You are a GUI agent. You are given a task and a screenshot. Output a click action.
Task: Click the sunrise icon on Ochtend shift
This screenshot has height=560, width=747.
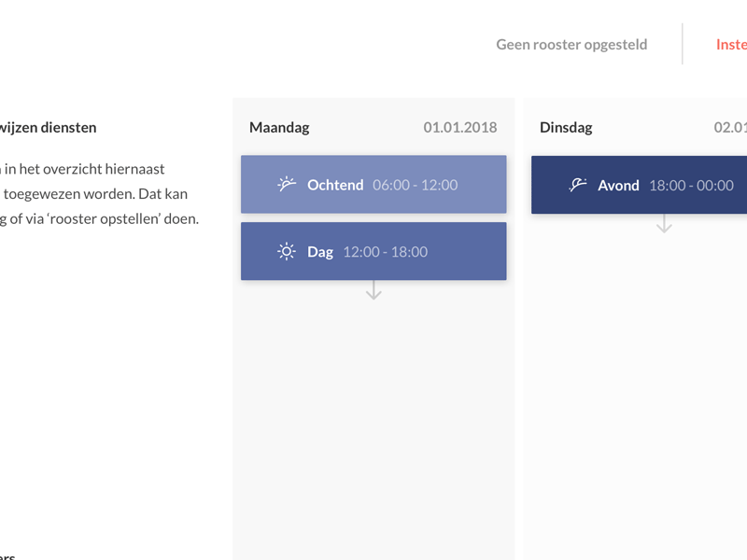tap(287, 184)
